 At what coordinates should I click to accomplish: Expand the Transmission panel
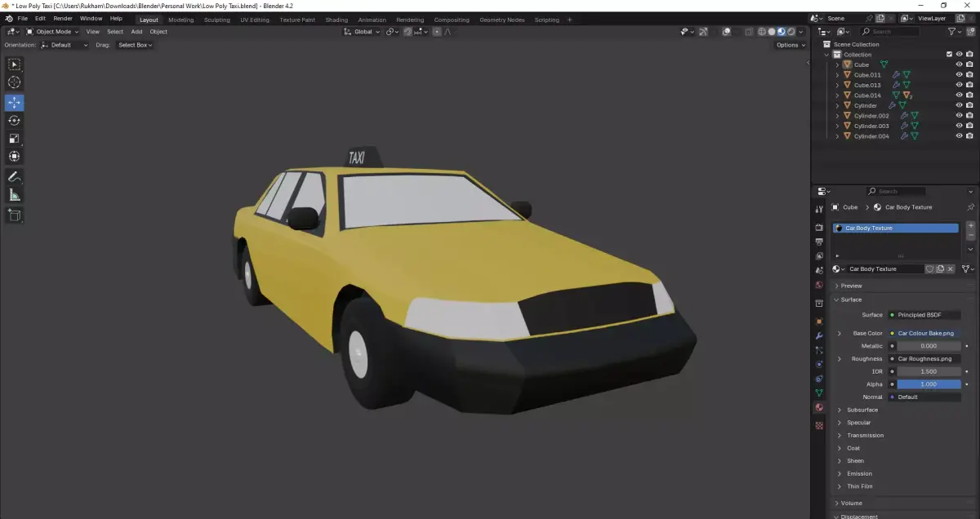865,435
